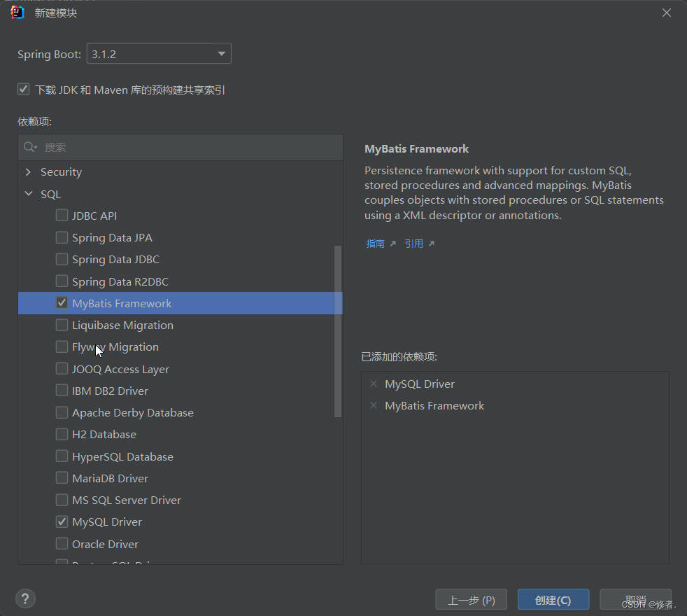This screenshot has width=687, height=616.
Task: Click the search magnifier icon
Action: point(30,147)
